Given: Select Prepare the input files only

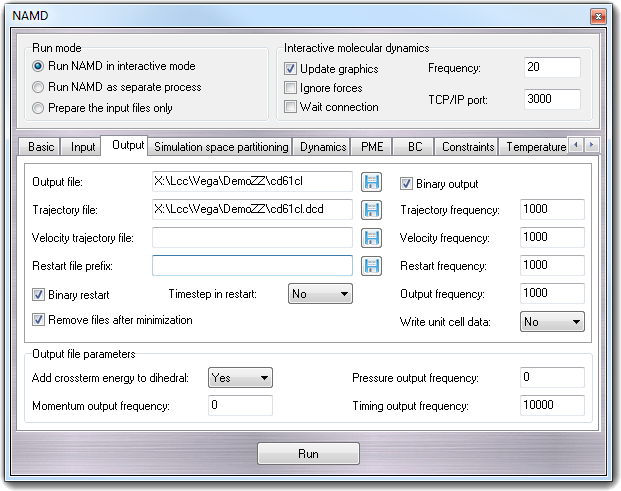Looking at the screenshot, I should (x=39, y=108).
